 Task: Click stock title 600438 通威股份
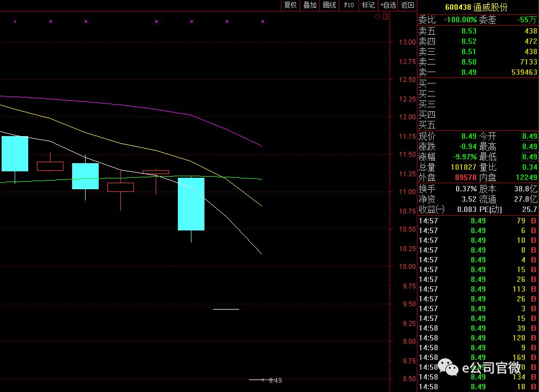[476, 7]
